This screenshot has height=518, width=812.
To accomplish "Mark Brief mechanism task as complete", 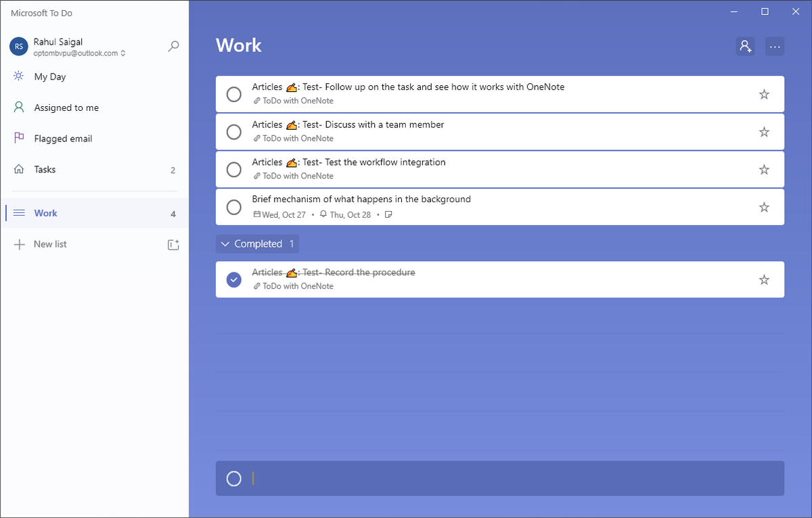I will [233, 207].
